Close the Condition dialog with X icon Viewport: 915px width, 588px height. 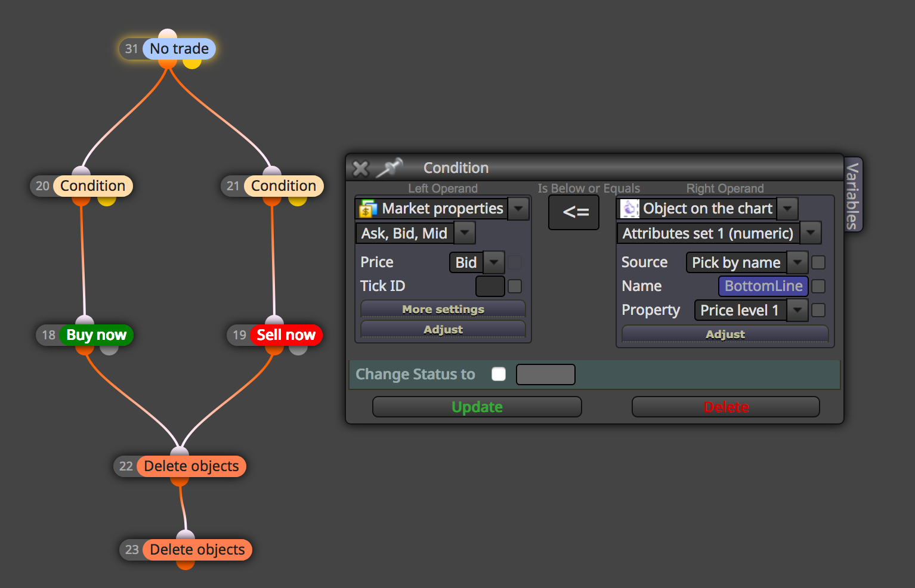pos(361,169)
